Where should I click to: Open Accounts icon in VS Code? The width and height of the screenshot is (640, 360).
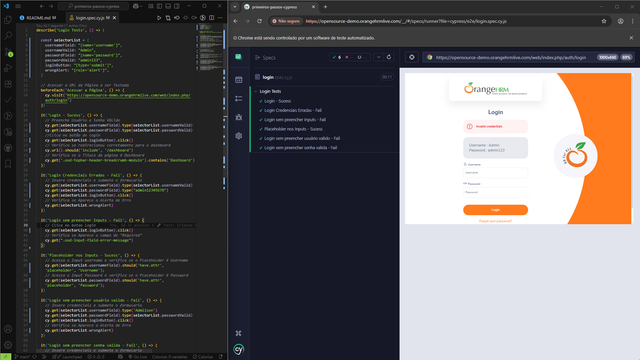click(x=8, y=329)
